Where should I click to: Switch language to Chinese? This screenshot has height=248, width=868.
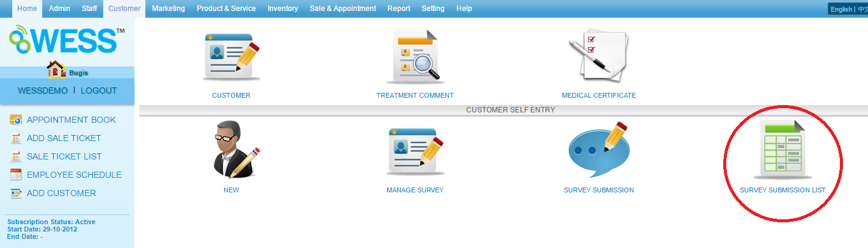(x=863, y=9)
